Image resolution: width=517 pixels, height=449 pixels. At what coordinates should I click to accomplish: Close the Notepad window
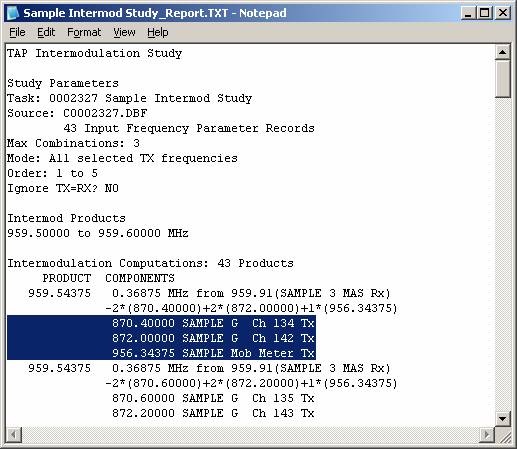(503, 13)
